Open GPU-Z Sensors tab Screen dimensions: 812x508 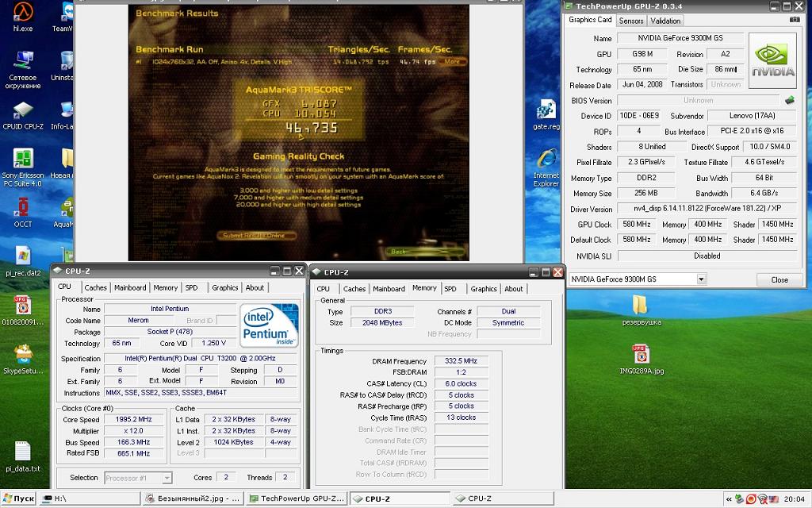coord(630,21)
